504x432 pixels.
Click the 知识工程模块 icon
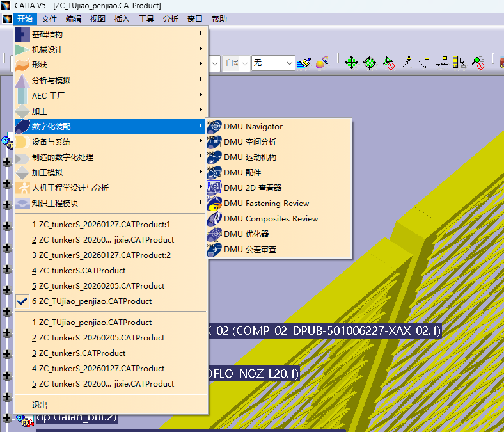coord(22,204)
